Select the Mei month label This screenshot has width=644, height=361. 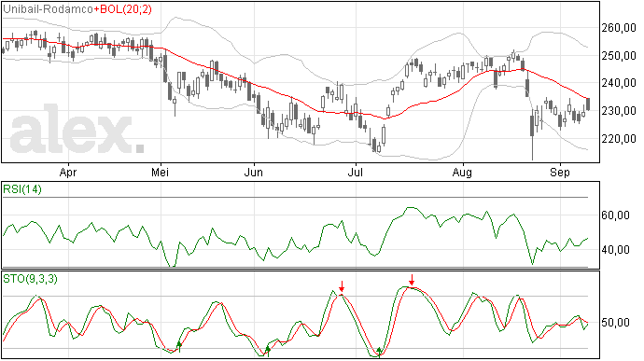(161, 172)
